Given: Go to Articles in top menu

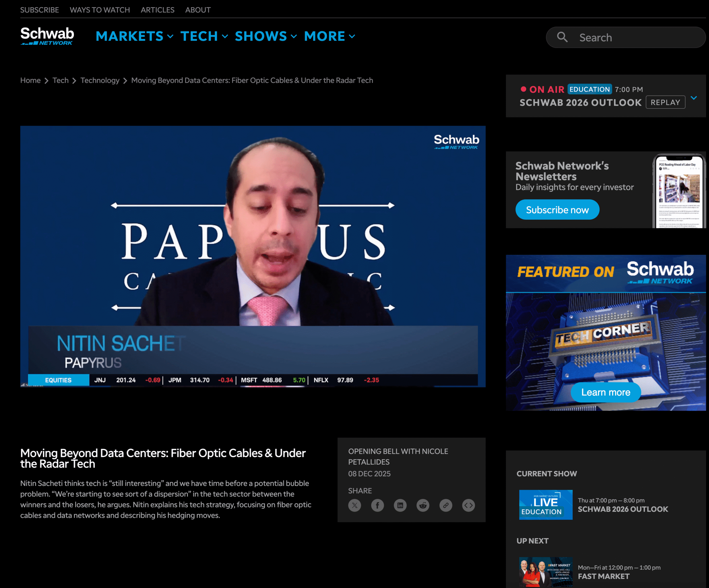Looking at the screenshot, I should 157,10.
